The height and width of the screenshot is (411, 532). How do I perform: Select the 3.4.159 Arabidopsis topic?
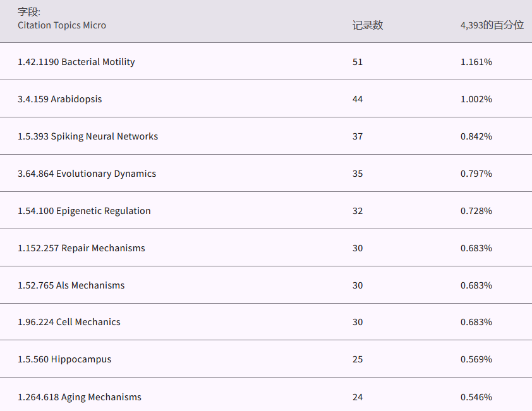coord(59,99)
